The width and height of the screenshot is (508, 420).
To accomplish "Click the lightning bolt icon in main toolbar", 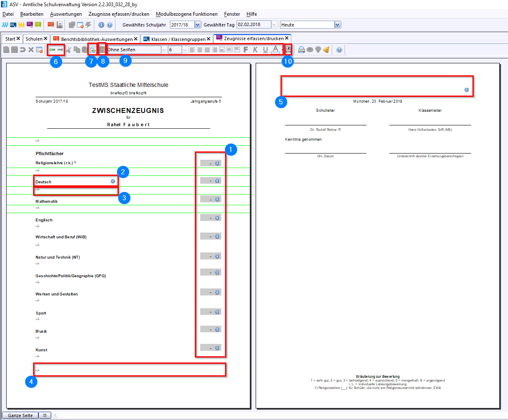I will pos(88,25).
